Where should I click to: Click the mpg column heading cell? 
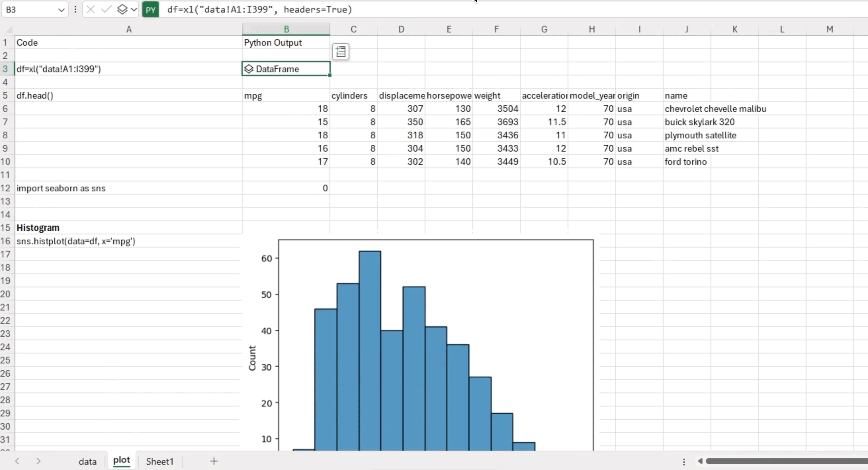click(x=286, y=95)
